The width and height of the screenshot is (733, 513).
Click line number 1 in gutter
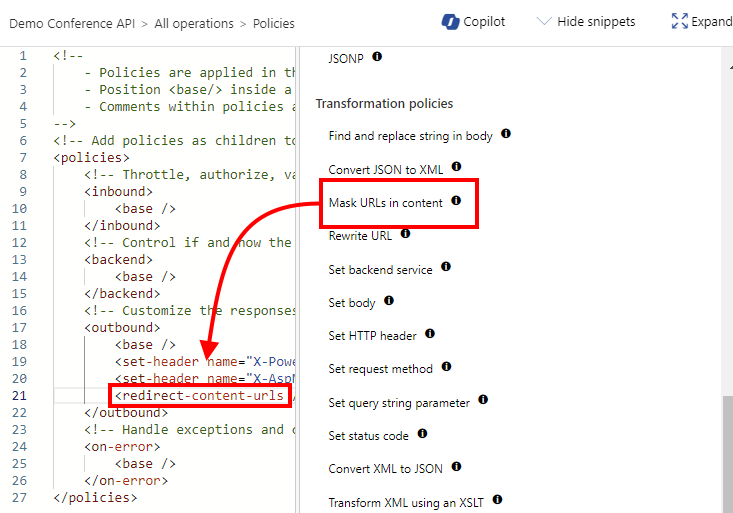click(x=23, y=56)
